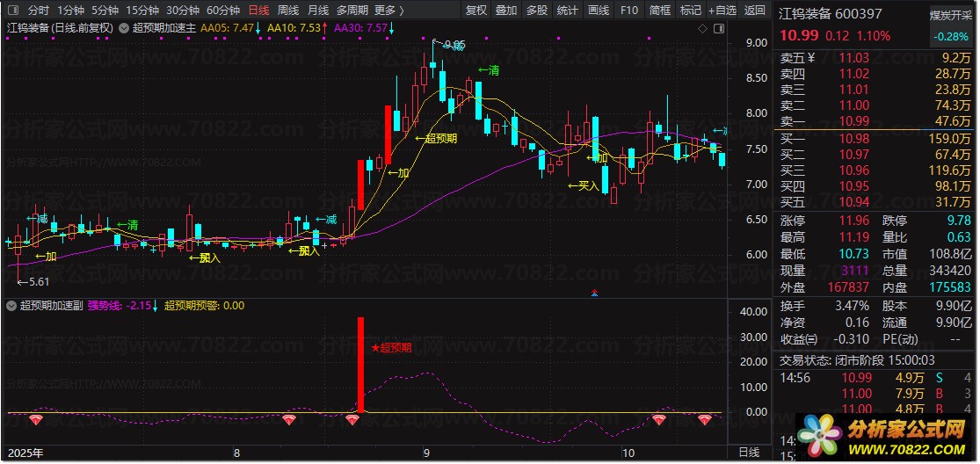
Task: Click the red diamond under 超预期 bar
Action: pyautogui.click(x=352, y=420)
